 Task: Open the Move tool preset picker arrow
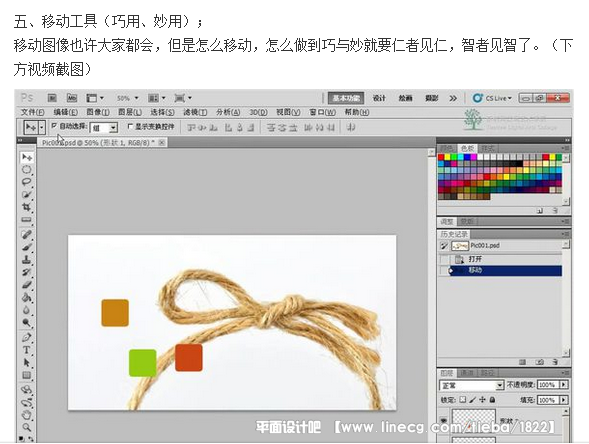pyautogui.click(x=42, y=127)
